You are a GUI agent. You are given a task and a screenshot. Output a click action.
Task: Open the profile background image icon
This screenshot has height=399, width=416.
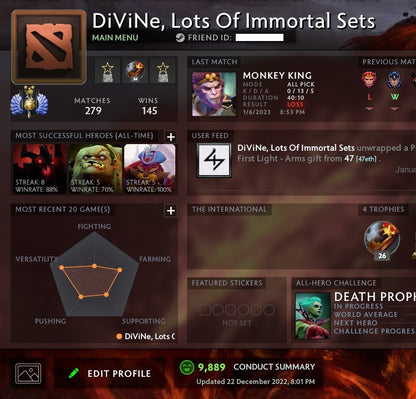28,373
